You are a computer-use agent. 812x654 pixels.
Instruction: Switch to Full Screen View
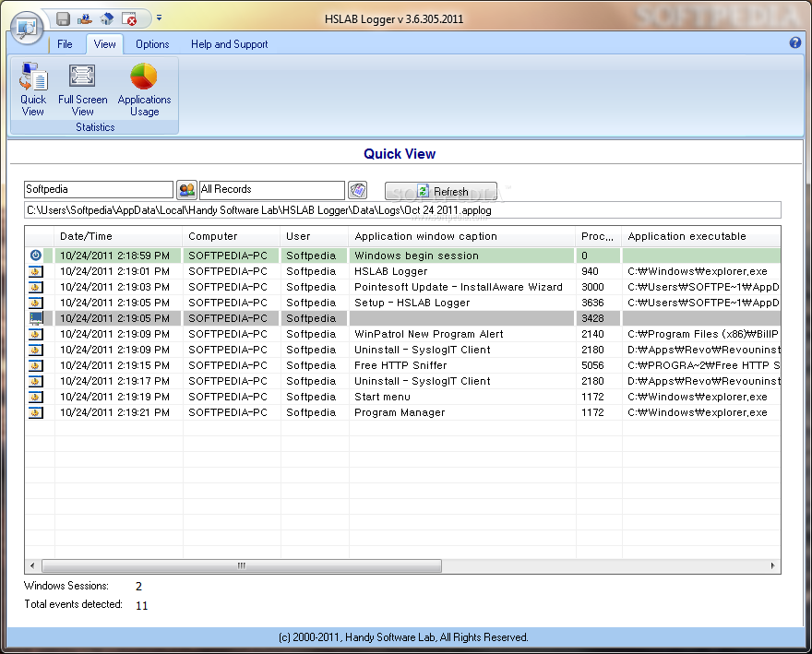click(x=82, y=89)
